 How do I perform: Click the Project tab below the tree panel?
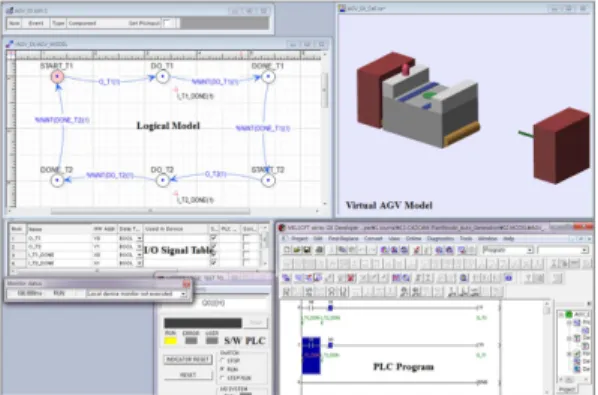567,390
